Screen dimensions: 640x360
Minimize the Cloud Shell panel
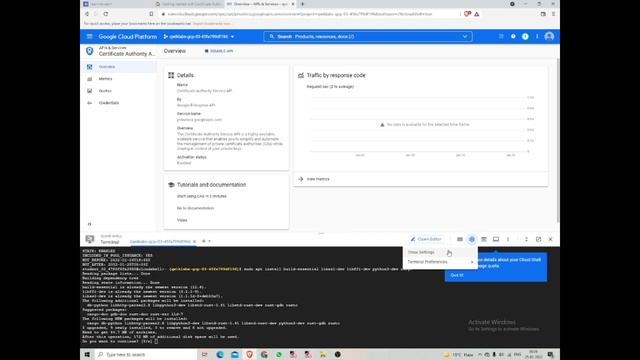tap(526, 239)
